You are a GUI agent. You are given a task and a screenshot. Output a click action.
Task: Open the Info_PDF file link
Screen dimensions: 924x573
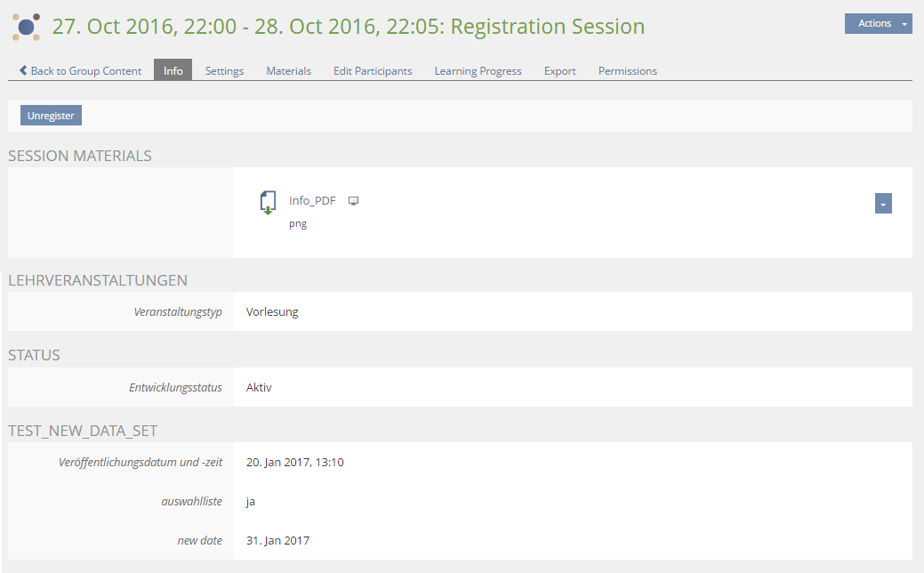pyautogui.click(x=312, y=201)
